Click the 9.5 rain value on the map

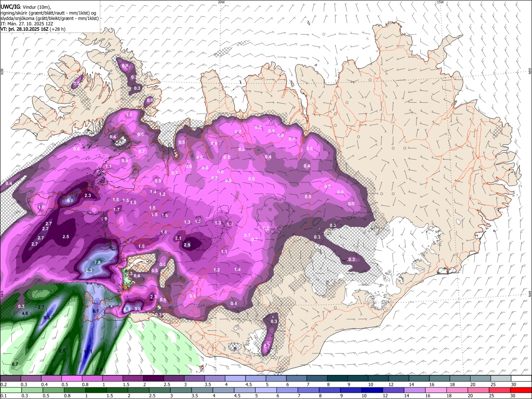pyautogui.click(x=47, y=318)
